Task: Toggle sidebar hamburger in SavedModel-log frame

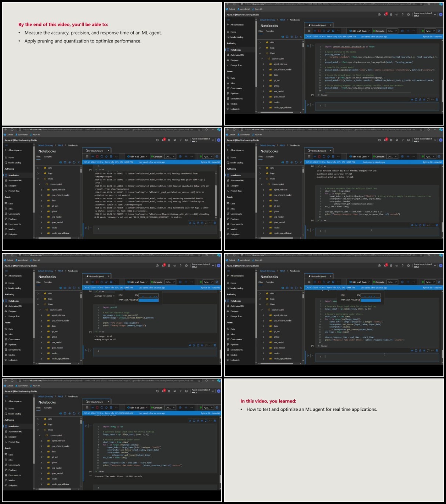Action: pos(6,145)
